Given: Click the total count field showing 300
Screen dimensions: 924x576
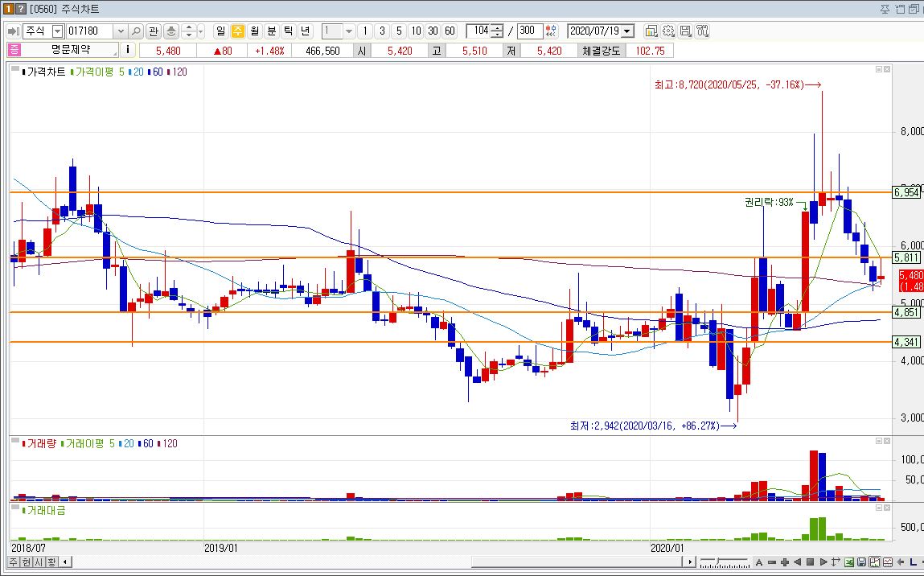Looking at the screenshot, I should tap(530, 31).
